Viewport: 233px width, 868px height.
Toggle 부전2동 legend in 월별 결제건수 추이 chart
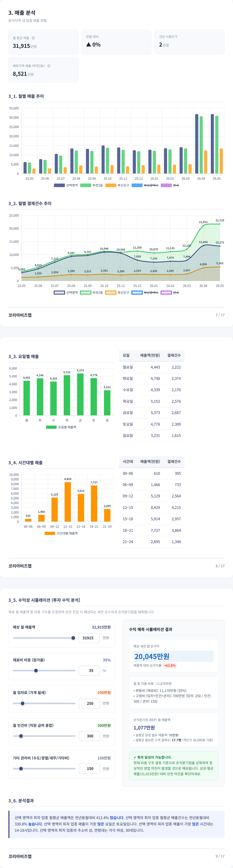tap(91, 292)
